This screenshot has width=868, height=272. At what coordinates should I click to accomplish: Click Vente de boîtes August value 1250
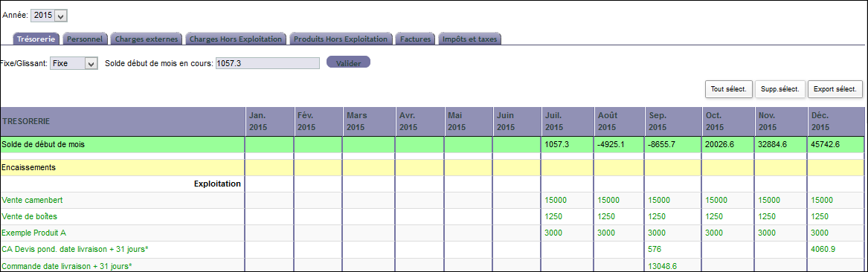point(607,216)
